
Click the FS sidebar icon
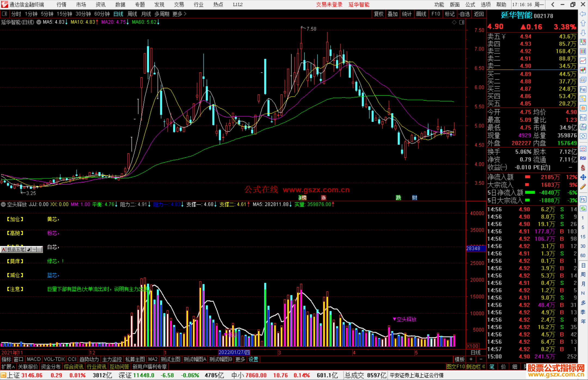click(x=583, y=199)
